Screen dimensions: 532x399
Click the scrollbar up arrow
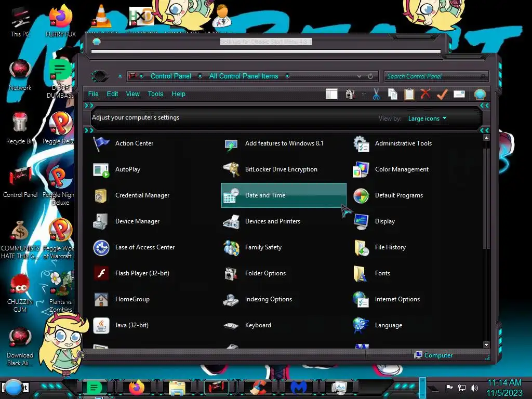[486, 138]
